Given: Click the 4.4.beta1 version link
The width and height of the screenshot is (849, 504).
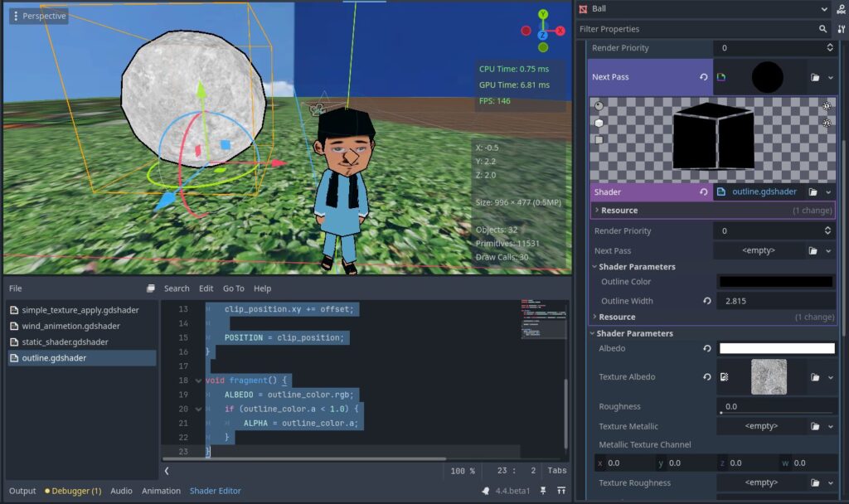Looking at the screenshot, I should (x=513, y=490).
